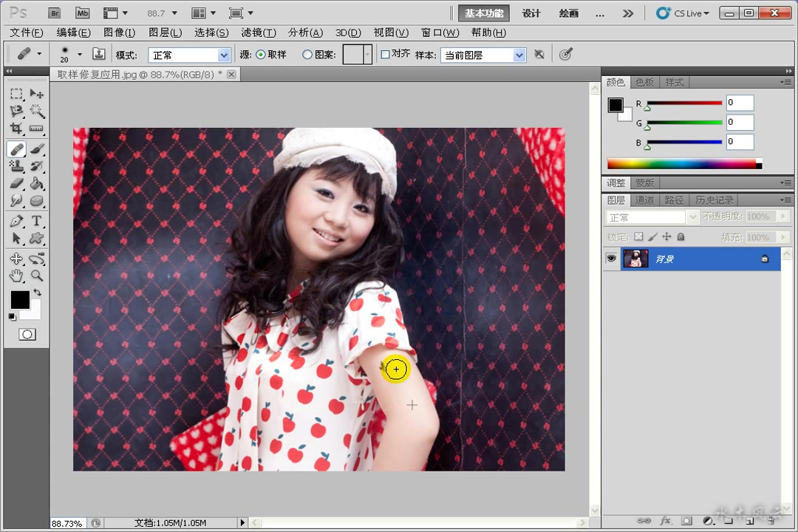Switch to the 通道 tab
Image resolution: width=798 pixels, height=532 pixels.
644,199
